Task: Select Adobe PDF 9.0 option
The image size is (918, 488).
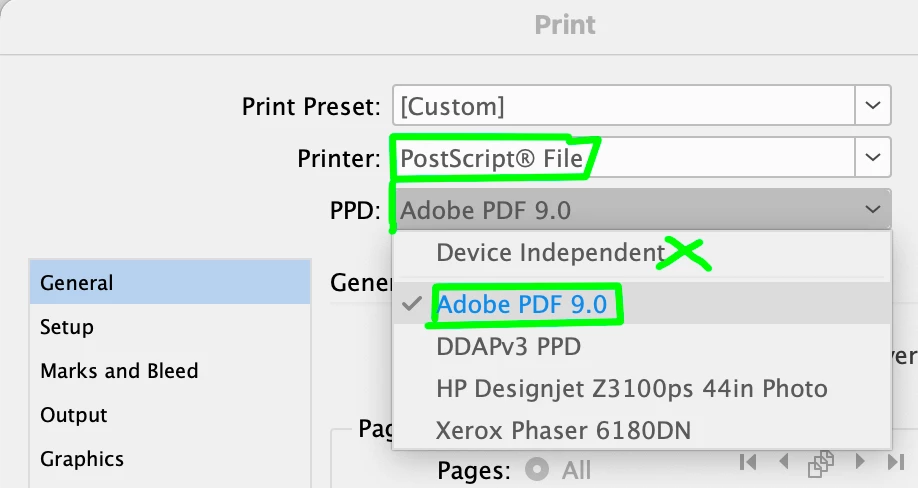Action: coord(522,305)
